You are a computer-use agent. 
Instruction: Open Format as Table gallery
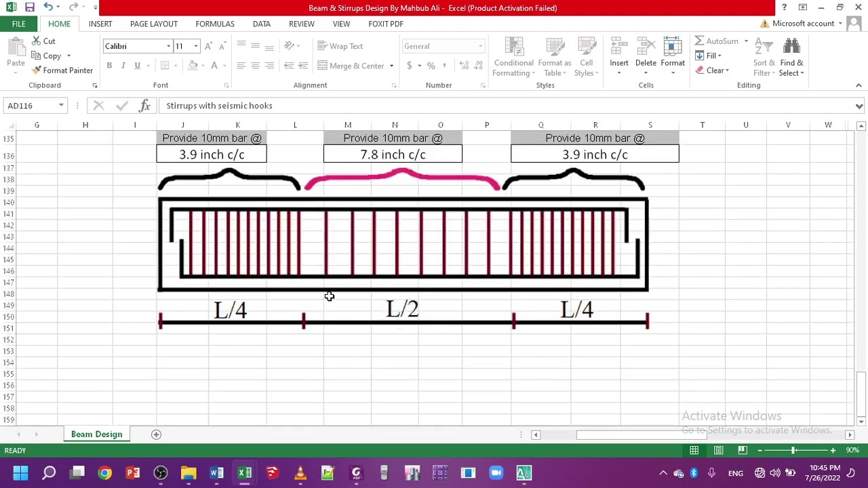pyautogui.click(x=554, y=58)
